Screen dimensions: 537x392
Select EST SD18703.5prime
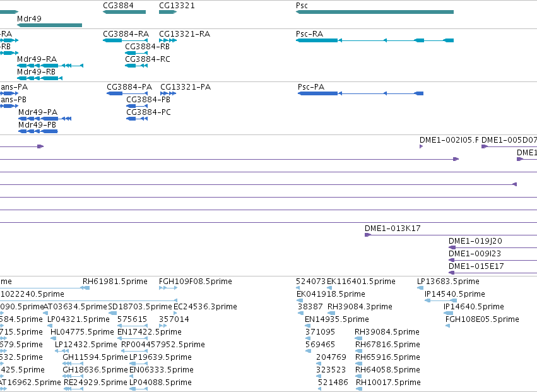pyautogui.click(x=140, y=307)
